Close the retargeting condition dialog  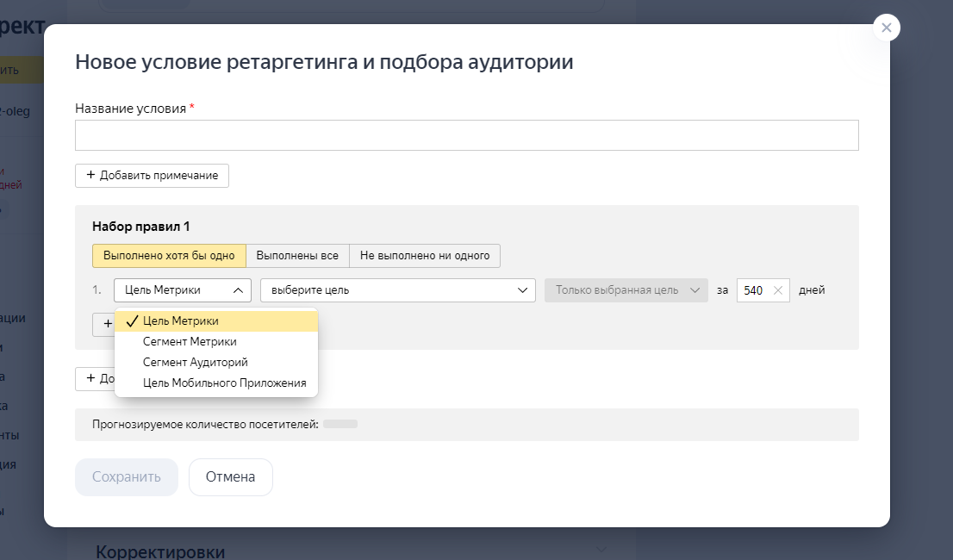pyautogui.click(x=886, y=28)
